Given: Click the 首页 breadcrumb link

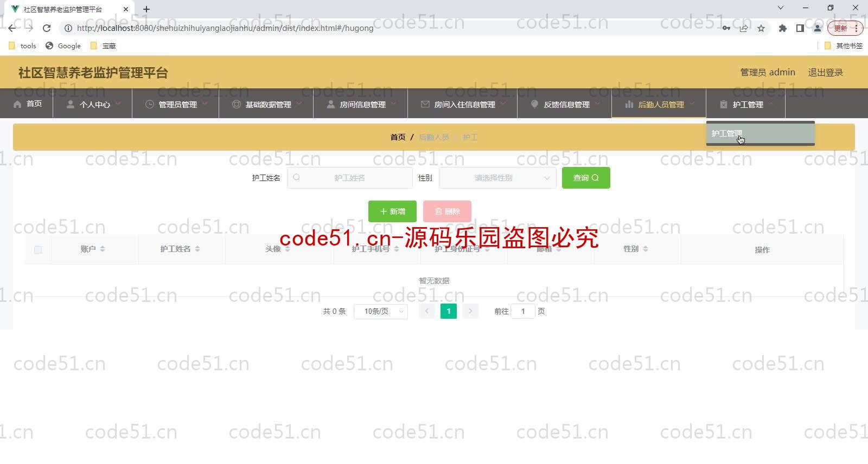Looking at the screenshot, I should [x=398, y=137].
